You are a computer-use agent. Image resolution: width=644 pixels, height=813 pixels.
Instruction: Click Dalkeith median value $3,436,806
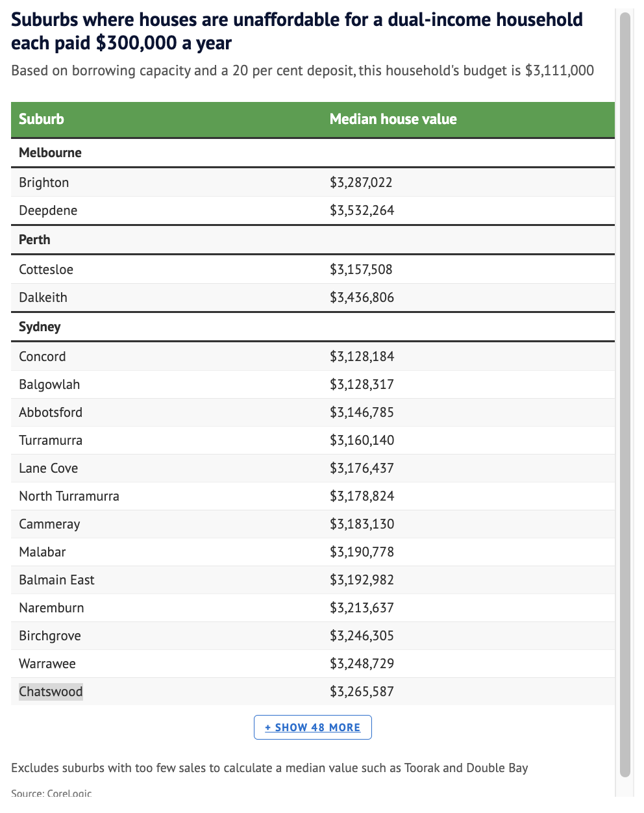point(362,297)
